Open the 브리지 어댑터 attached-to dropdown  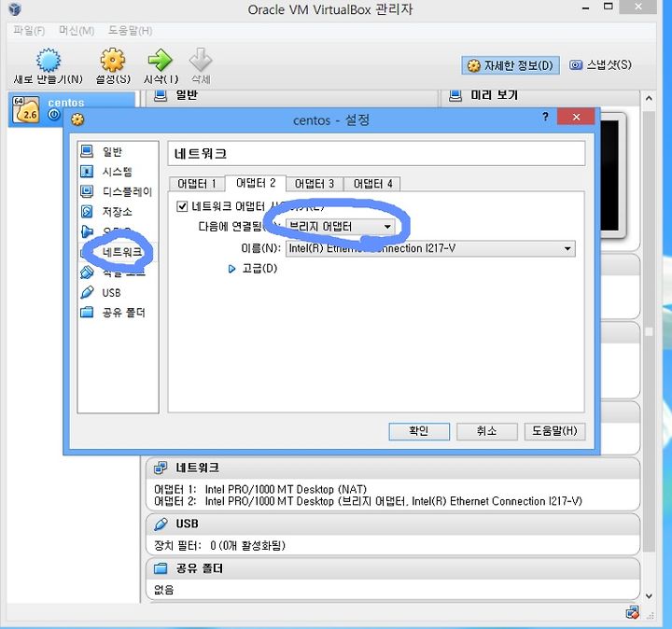[x=341, y=227]
